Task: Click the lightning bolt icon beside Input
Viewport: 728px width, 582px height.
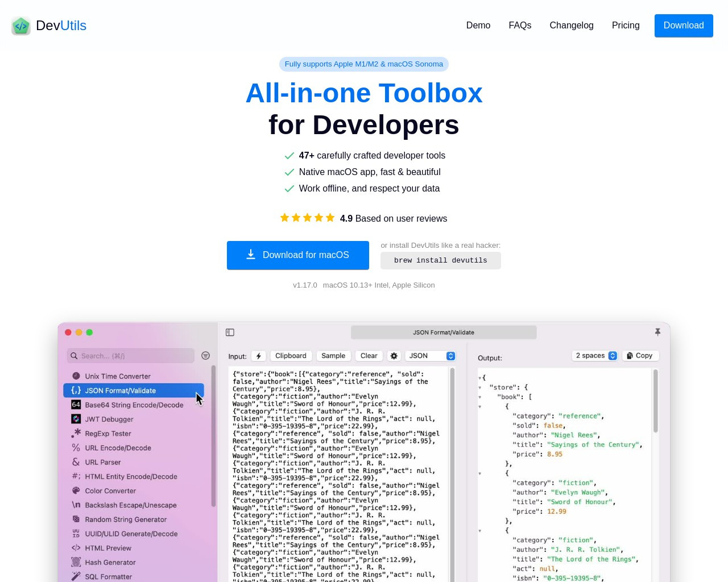Action: point(259,356)
